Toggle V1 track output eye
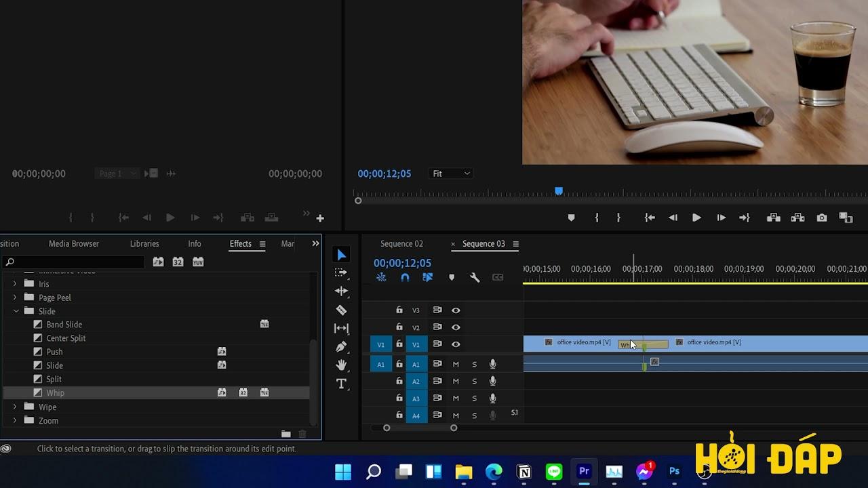 coord(456,344)
